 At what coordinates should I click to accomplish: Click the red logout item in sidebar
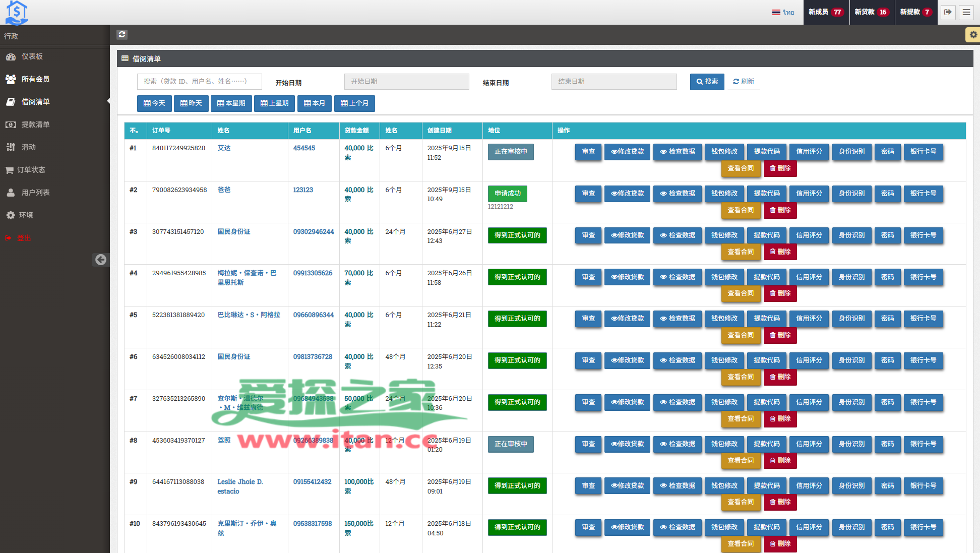pyautogui.click(x=24, y=238)
